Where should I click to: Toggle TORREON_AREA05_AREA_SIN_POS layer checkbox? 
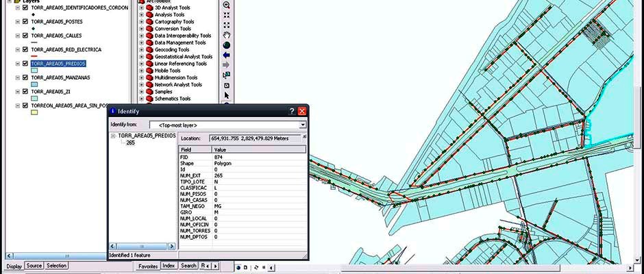pos(25,105)
